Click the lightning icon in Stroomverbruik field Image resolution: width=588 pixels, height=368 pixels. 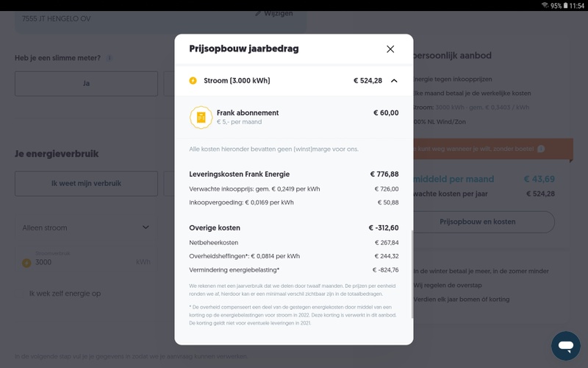(26, 263)
